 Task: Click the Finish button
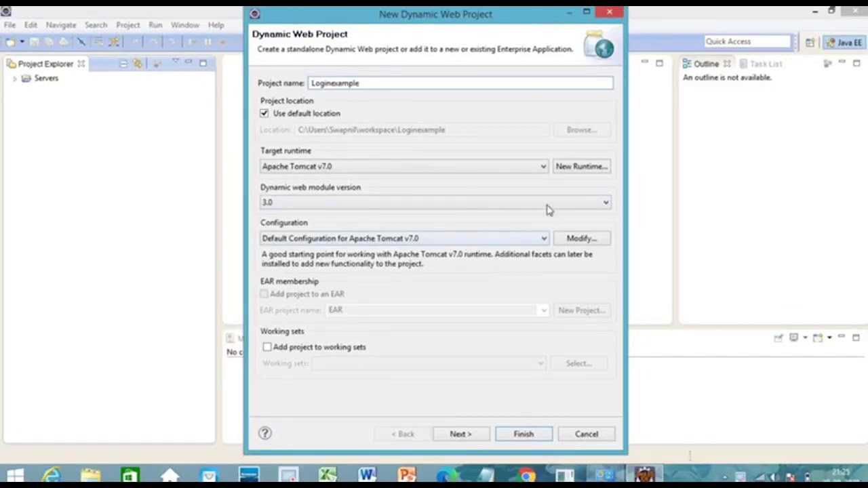tap(524, 434)
